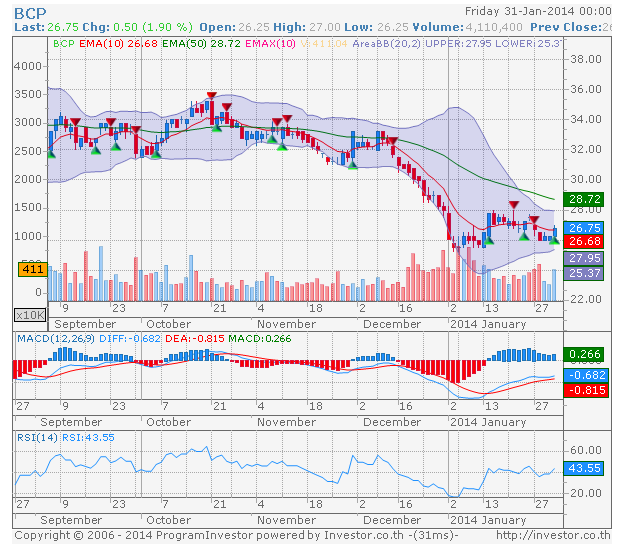
Task: Click the 'November' label on price chart axis
Action: [286, 324]
